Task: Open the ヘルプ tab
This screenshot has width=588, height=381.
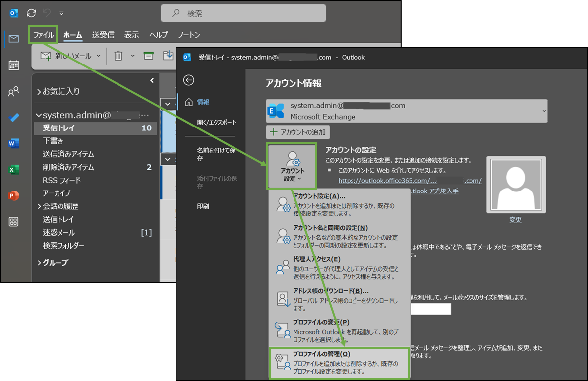Action: pyautogui.click(x=159, y=35)
